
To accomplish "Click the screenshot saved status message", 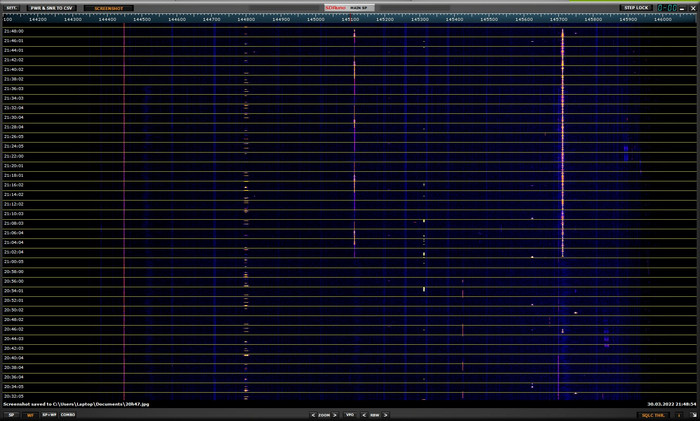I will (x=76, y=404).
